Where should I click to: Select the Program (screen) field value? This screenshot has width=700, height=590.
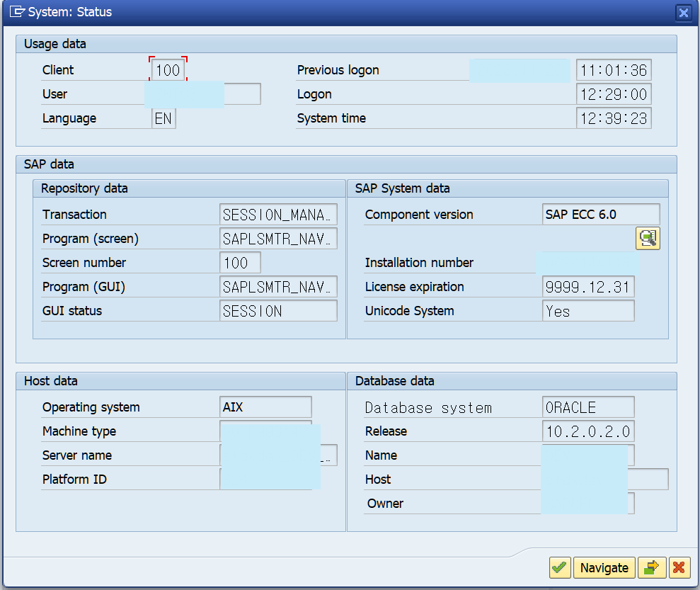click(x=278, y=239)
